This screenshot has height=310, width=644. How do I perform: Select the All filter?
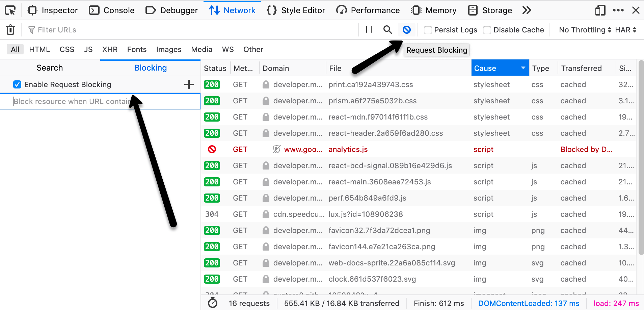point(15,49)
